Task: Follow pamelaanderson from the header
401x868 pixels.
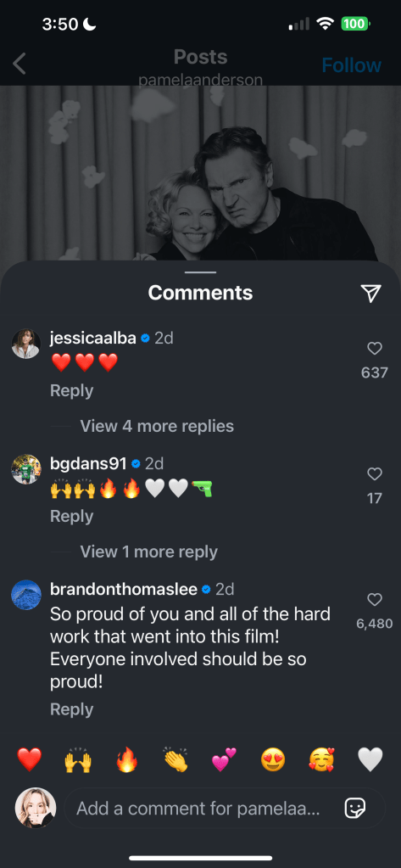Action: tap(351, 65)
